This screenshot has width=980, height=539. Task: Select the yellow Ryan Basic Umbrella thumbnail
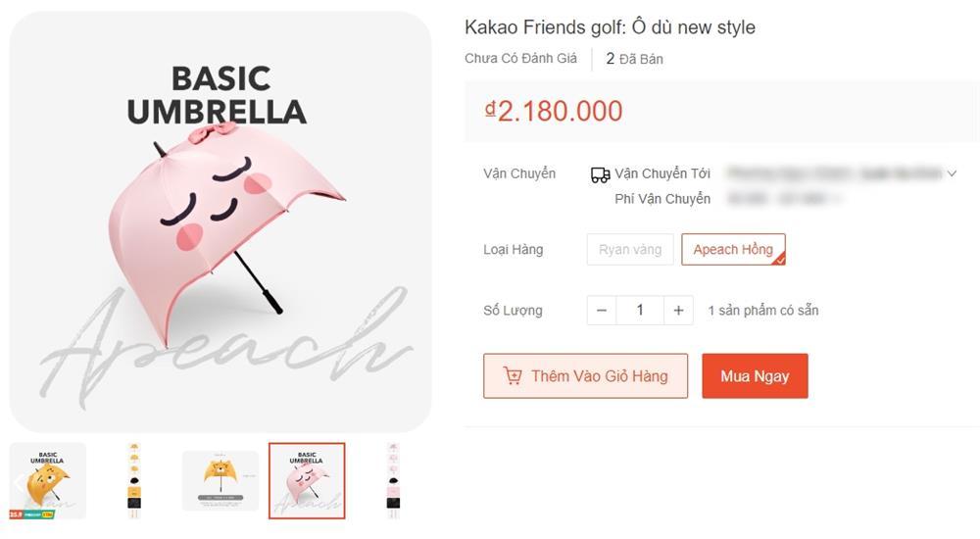coord(48,481)
